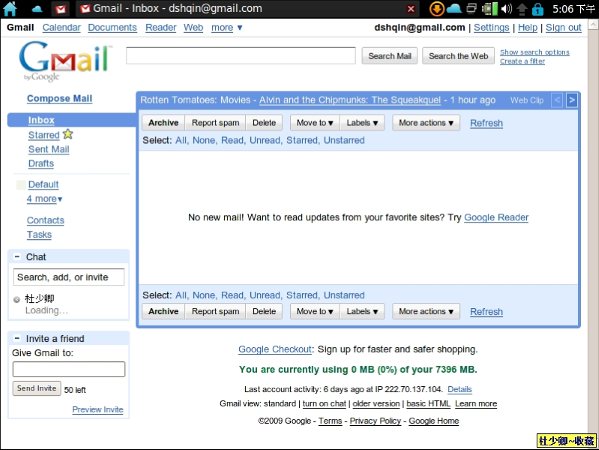The width and height of the screenshot is (599, 450).
Task: Click the Starred label's yellow star icon
Action: (68, 134)
